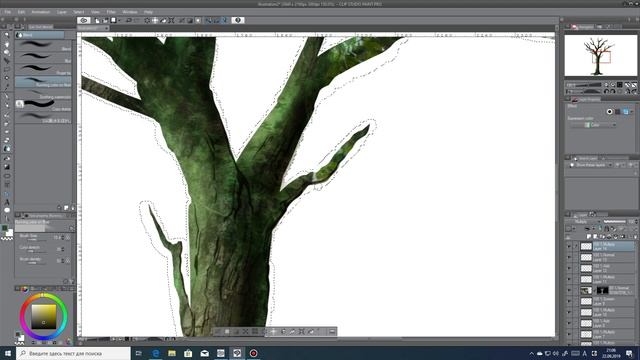Hide Layer 7 with its eye icon
Image resolution: width=640 pixels, height=360 pixels.
pos(569,334)
